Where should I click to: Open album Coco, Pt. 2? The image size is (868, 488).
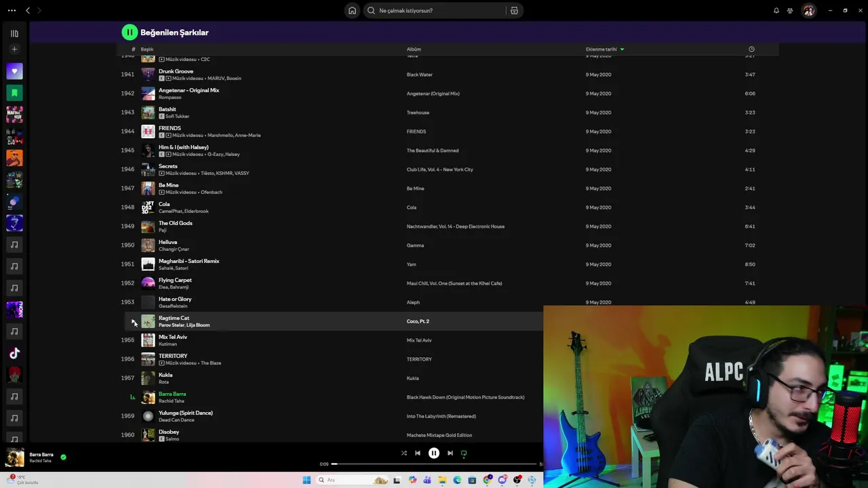(418, 321)
